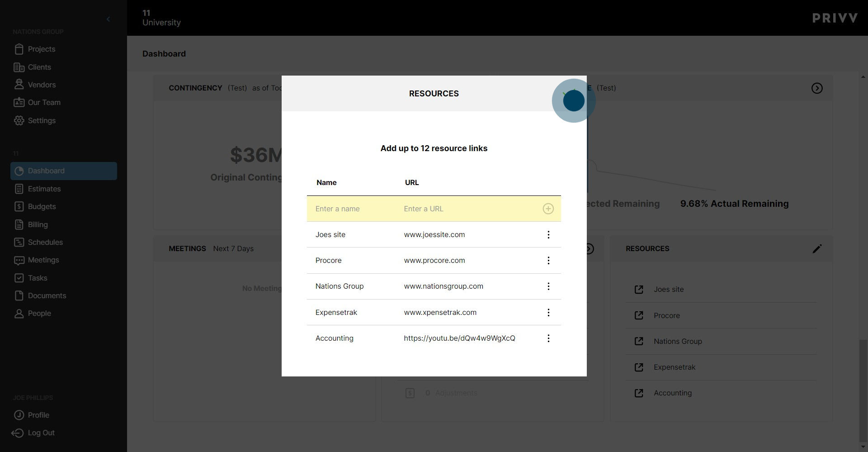This screenshot has height=452, width=868.
Task: Open Nations Group external link icon
Action: point(639,341)
